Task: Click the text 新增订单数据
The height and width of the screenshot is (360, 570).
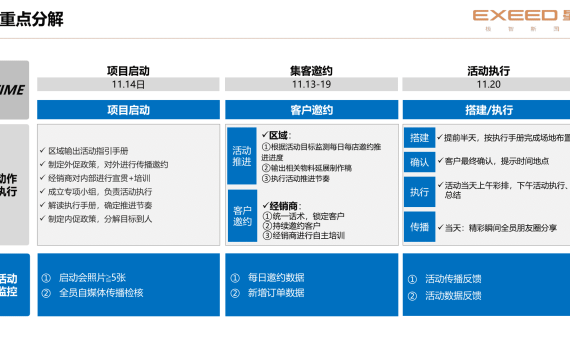Action: click(x=276, y=293)
